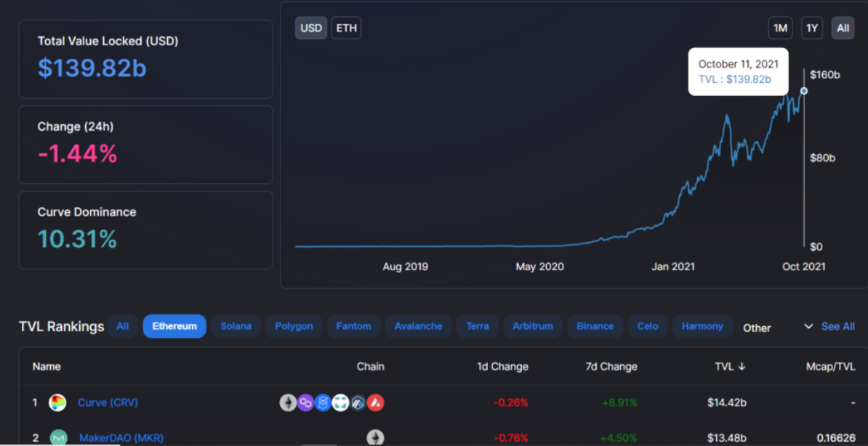
Task: Click the Oct 2021 axis label
Action: click(x=804, y=267)
